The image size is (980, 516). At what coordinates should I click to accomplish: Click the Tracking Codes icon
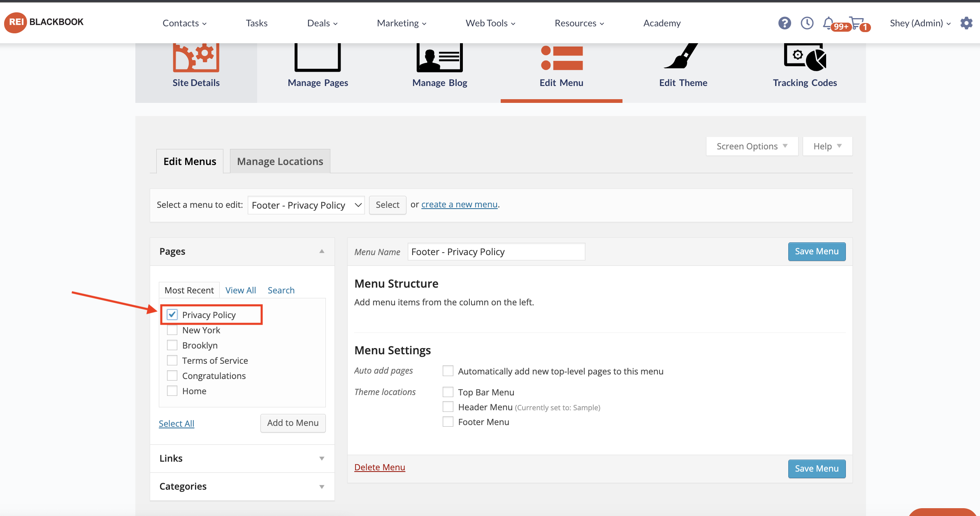[805, 57]
